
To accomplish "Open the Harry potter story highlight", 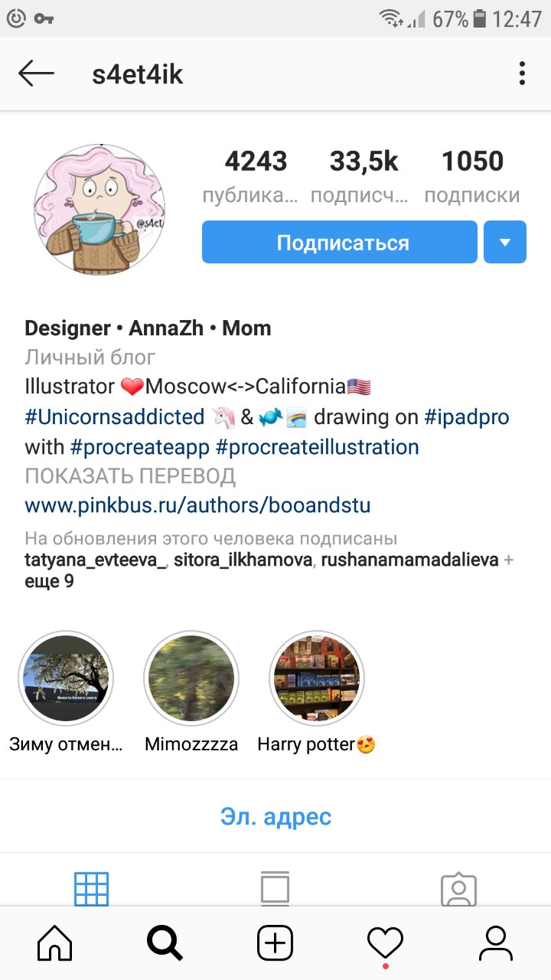I will click(x=317, y=678).
